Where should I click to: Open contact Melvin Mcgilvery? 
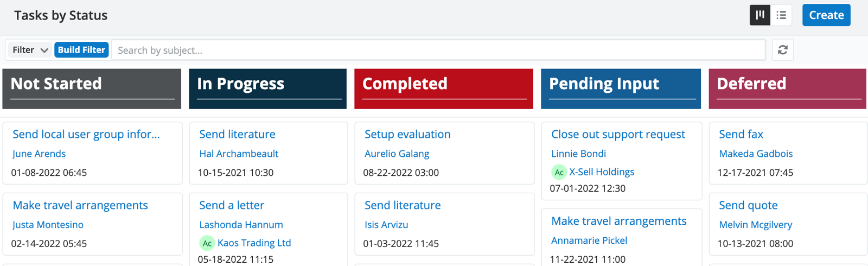[755, 225]
